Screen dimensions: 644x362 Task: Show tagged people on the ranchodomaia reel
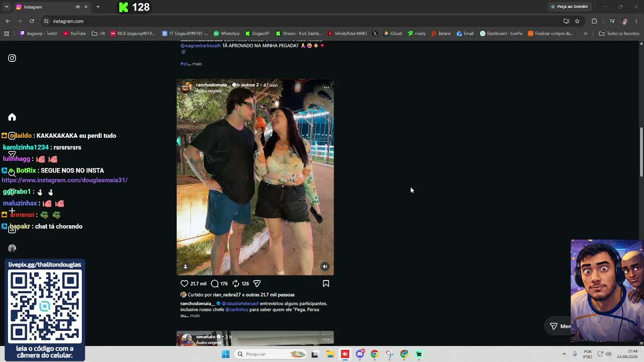click(x=185, y=266)
